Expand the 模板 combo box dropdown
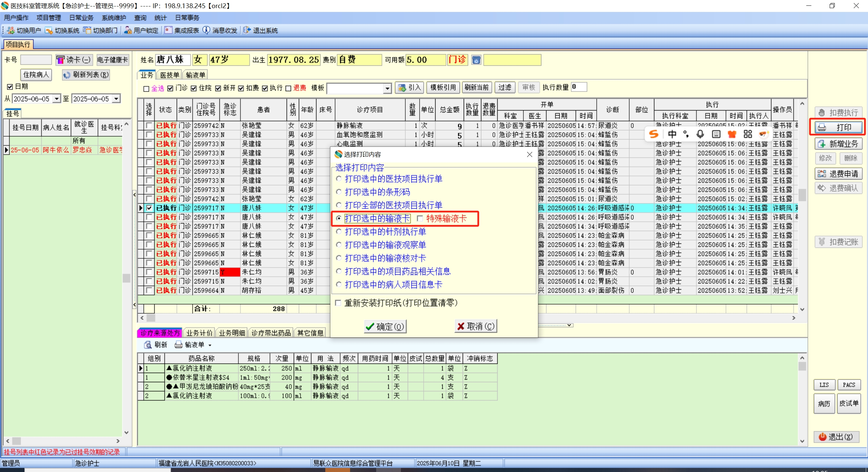This screenshot has height=472, width=868. point(387,88)
